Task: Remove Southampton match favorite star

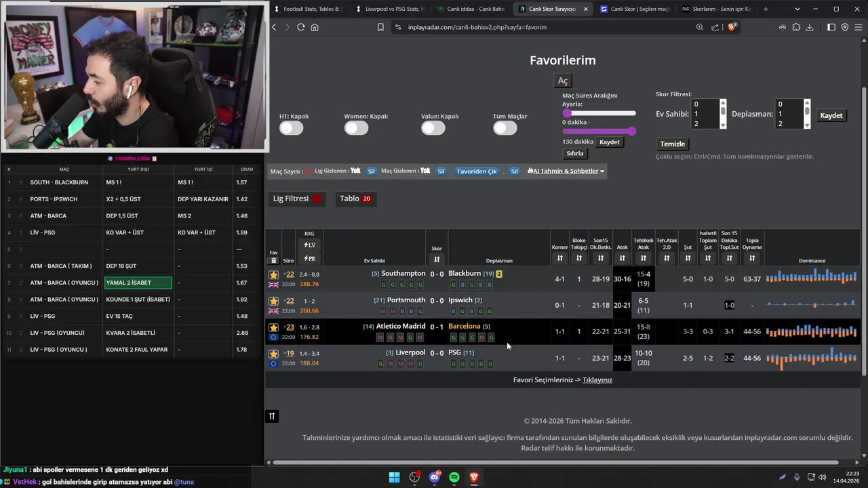Action: click(274, 274)
